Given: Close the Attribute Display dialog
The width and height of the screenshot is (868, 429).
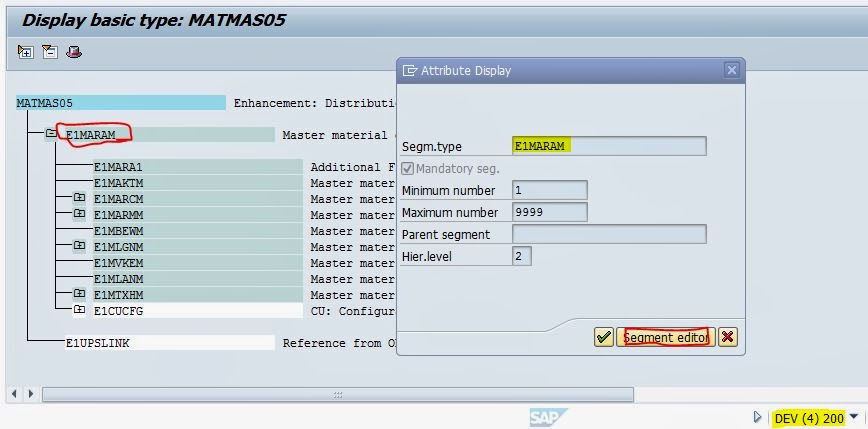Looking at the screenshot, I should point(732,70).
